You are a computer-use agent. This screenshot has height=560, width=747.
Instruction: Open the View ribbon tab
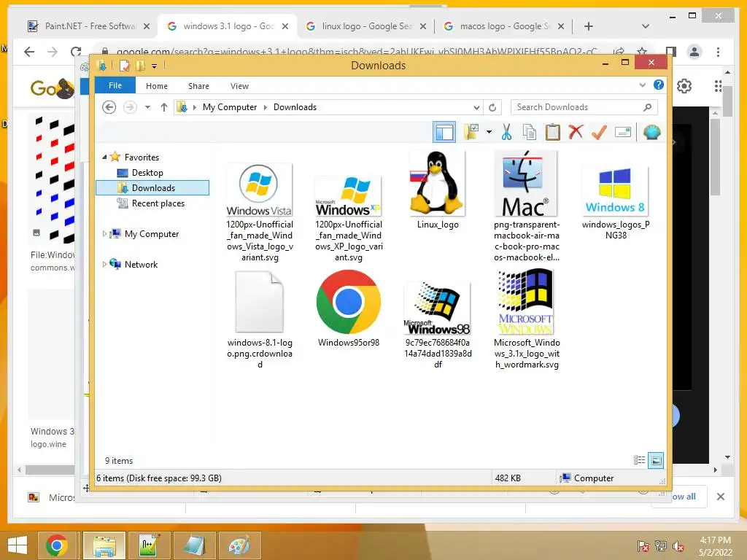tap(239, 86)
